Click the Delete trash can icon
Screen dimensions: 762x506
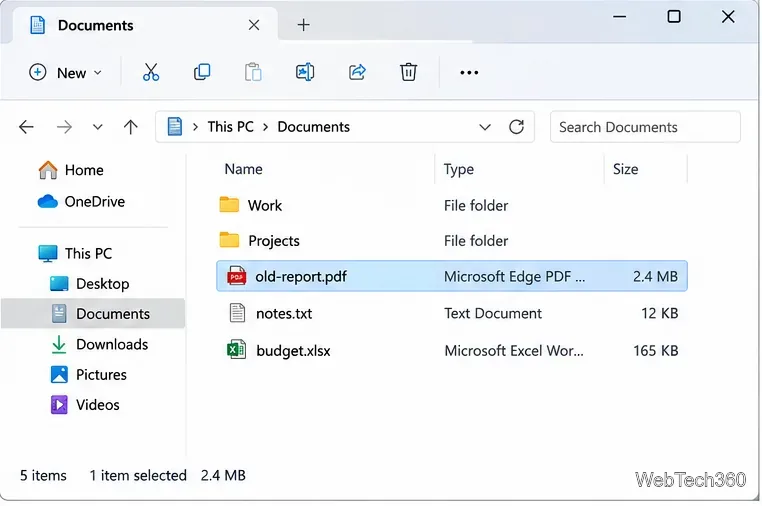coord(408,72)
